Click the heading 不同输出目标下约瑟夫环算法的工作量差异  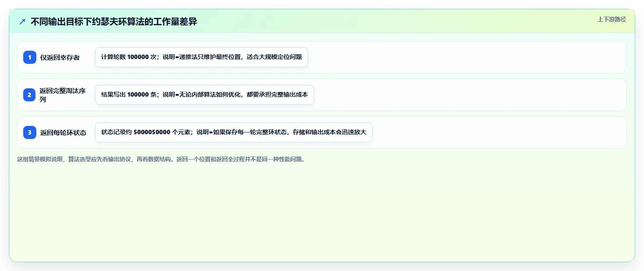tap(114, 22)
